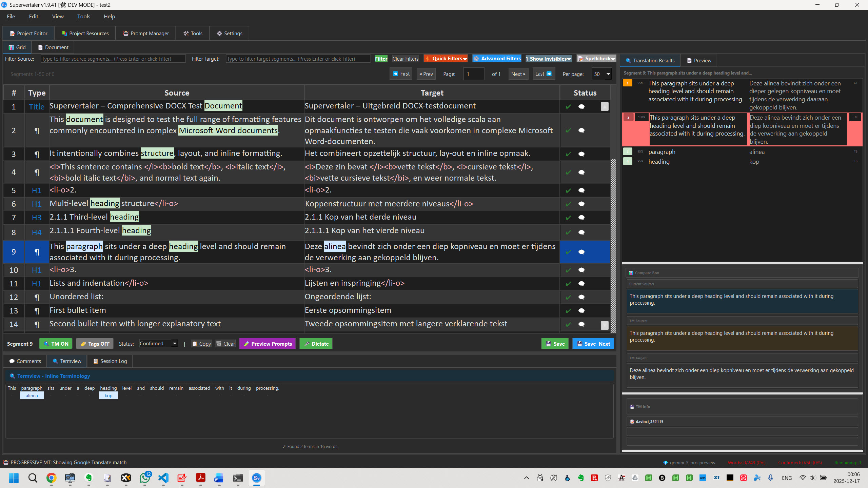Open the Status Confirmed dropdown
This screenshot has width=868, height=488.
click(x=158, y=344)
